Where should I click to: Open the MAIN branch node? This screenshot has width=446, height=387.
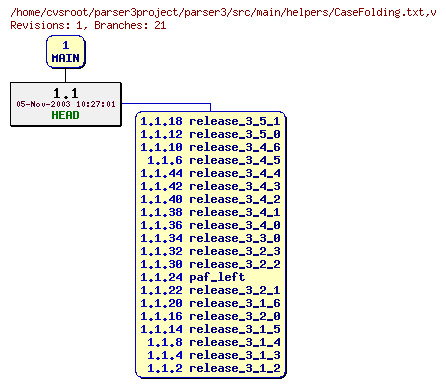point(66,52)
